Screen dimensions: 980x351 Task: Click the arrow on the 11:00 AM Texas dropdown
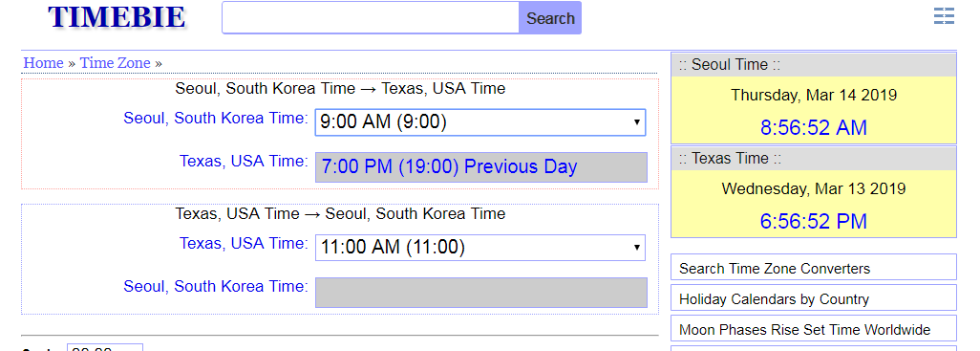click(636, 248)
